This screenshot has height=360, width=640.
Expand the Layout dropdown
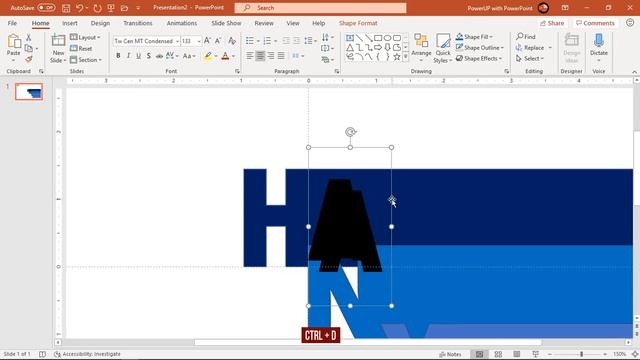point(85,37)
